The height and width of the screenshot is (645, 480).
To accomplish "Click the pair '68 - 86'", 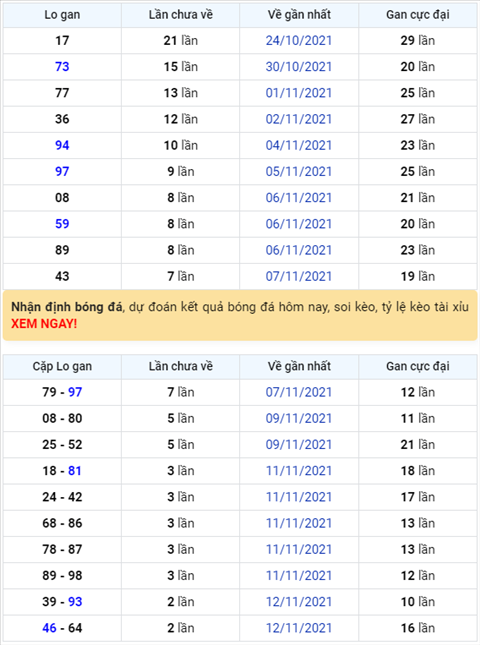I will tap(62, 523).
